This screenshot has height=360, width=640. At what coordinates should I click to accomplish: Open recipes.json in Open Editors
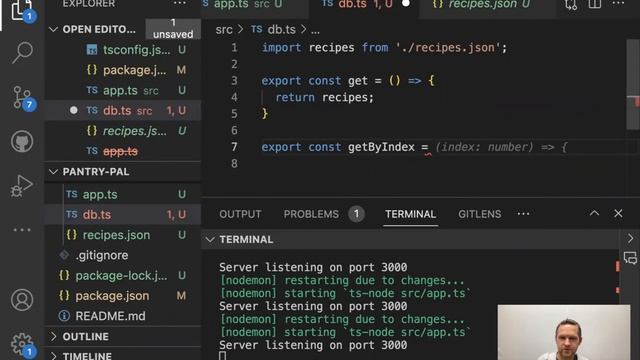tap(122, 131)
